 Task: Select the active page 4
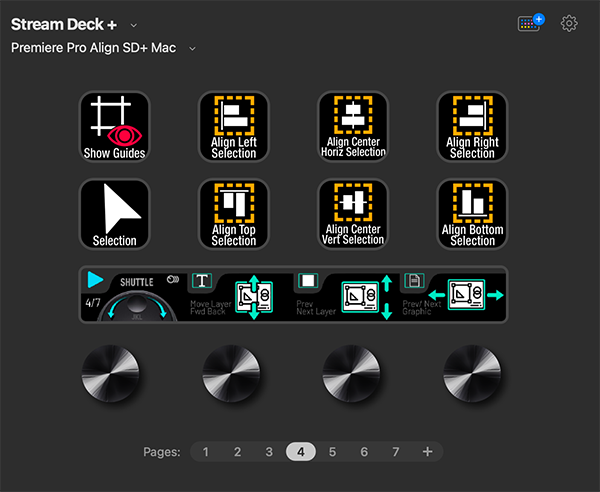point(301,452)
